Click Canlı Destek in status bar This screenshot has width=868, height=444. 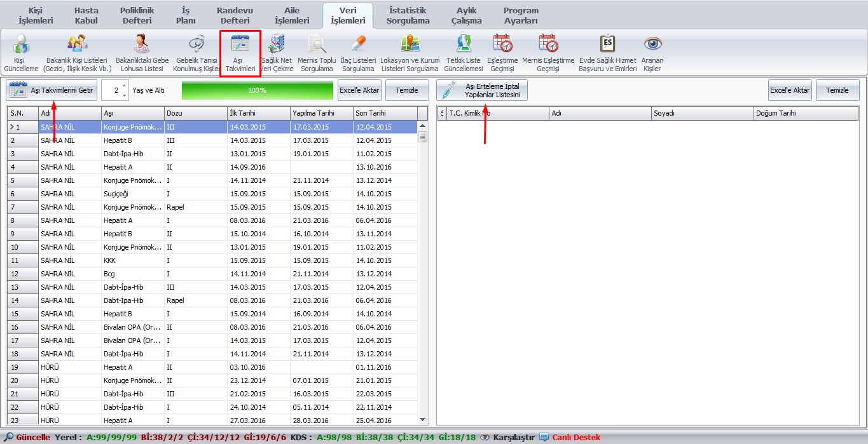pyautogui.click(x=575, y=438)
